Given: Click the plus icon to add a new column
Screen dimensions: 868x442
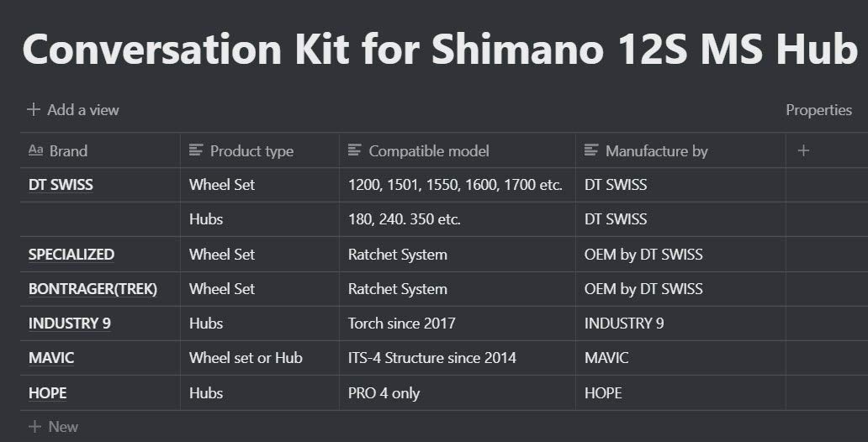Looking at the screenshot, I should point(803,150).
